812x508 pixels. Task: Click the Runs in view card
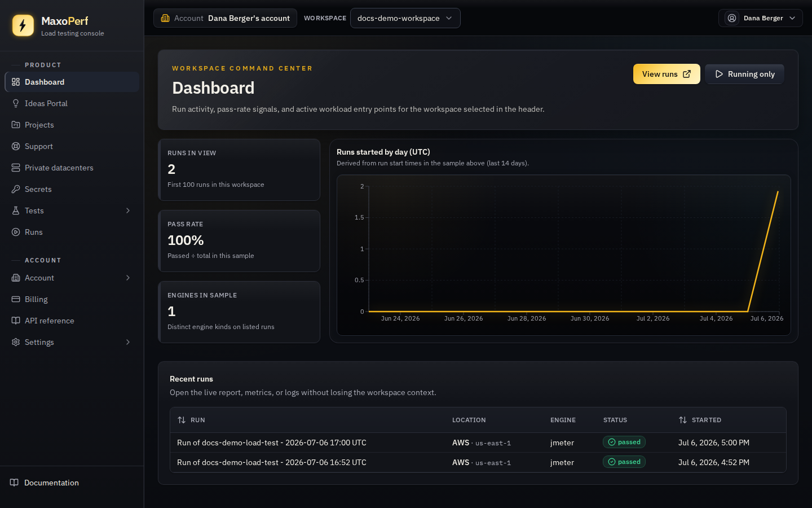click(239, 170)
